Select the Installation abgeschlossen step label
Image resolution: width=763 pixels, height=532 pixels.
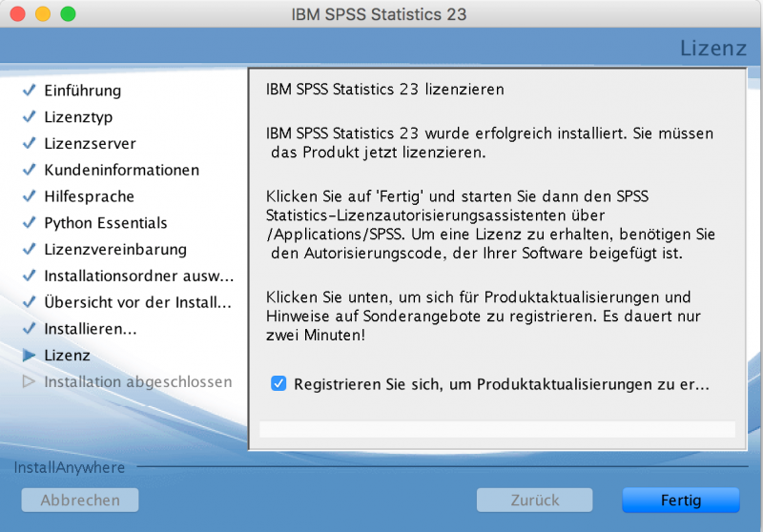coord(138,381)
